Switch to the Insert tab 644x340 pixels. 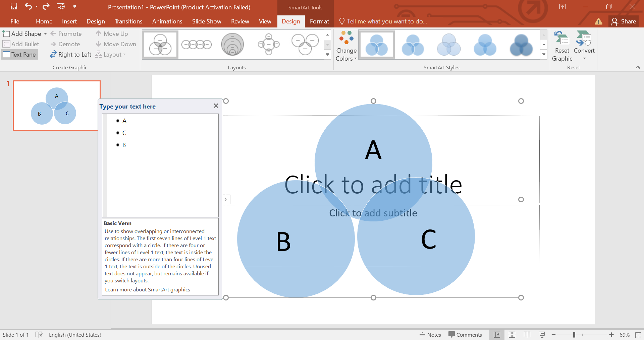point(69,21)
